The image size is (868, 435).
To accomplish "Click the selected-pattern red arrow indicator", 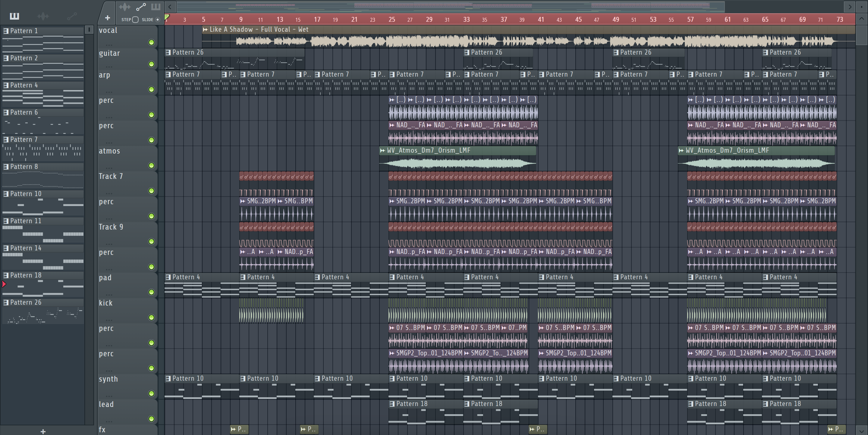I will point(4,284).
